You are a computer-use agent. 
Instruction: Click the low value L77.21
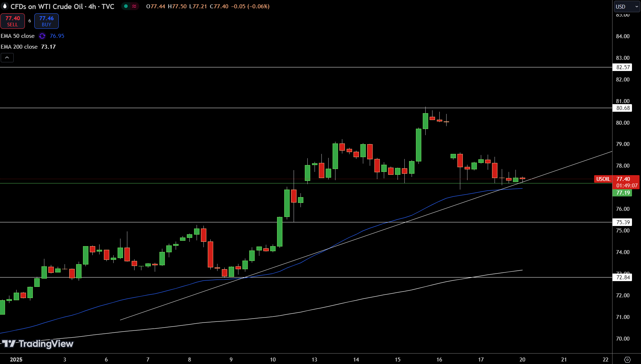198,6
